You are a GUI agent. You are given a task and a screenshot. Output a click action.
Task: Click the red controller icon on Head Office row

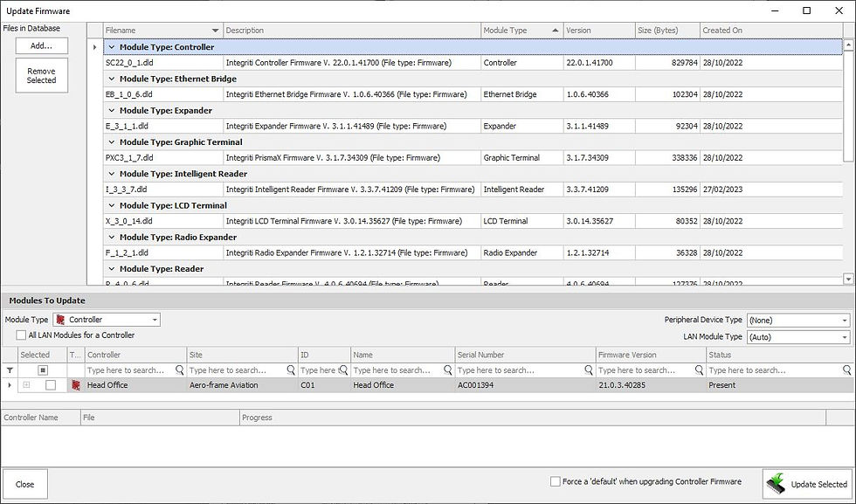(x=76, y=385)
